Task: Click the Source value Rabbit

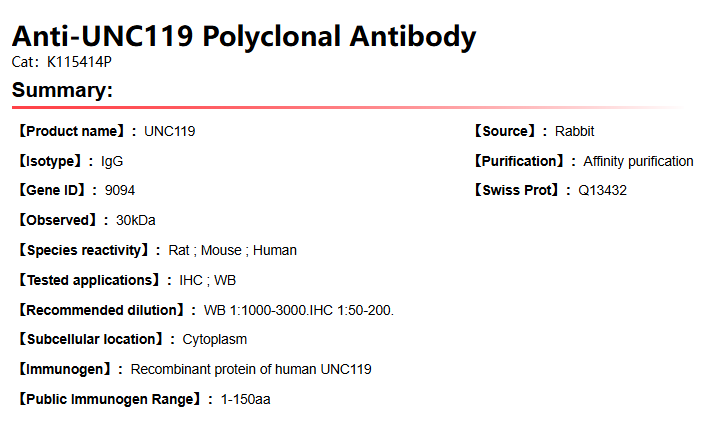Action: point(575,131)
